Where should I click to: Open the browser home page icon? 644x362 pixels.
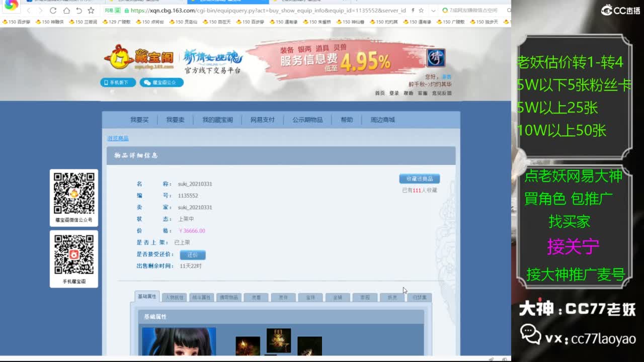point(66,11)
